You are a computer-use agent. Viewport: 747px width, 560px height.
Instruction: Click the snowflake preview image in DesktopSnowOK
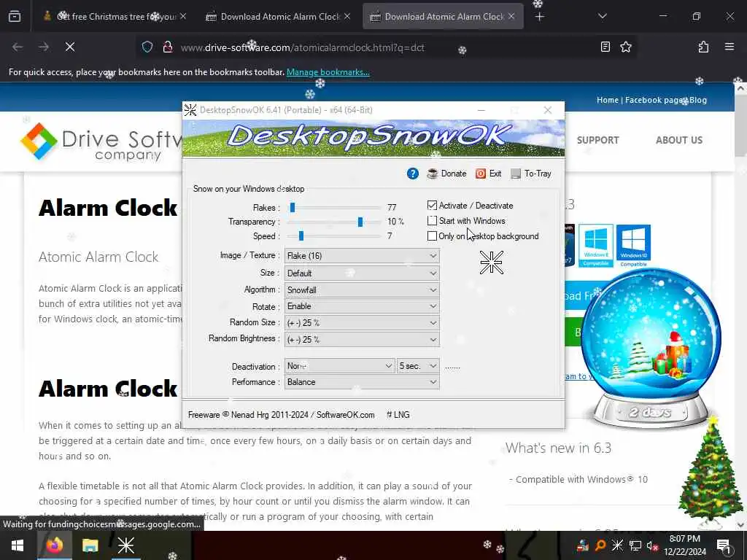tap(491, 262)
